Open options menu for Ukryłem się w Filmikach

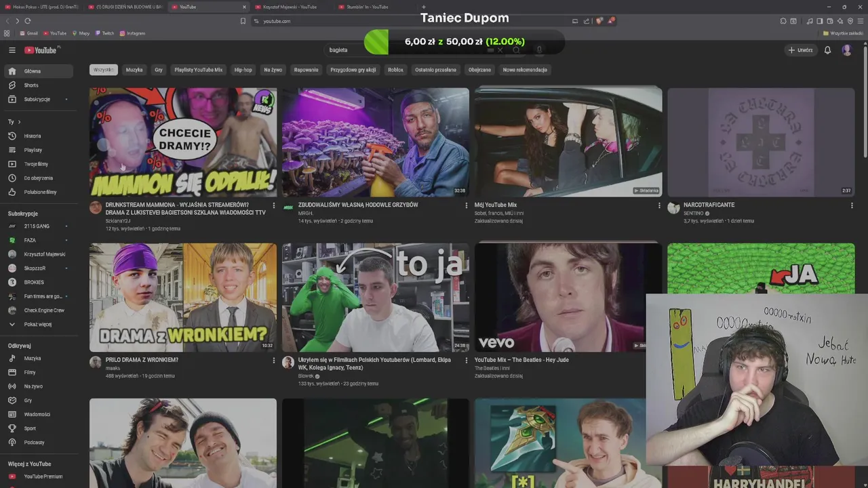click(467, 361)
